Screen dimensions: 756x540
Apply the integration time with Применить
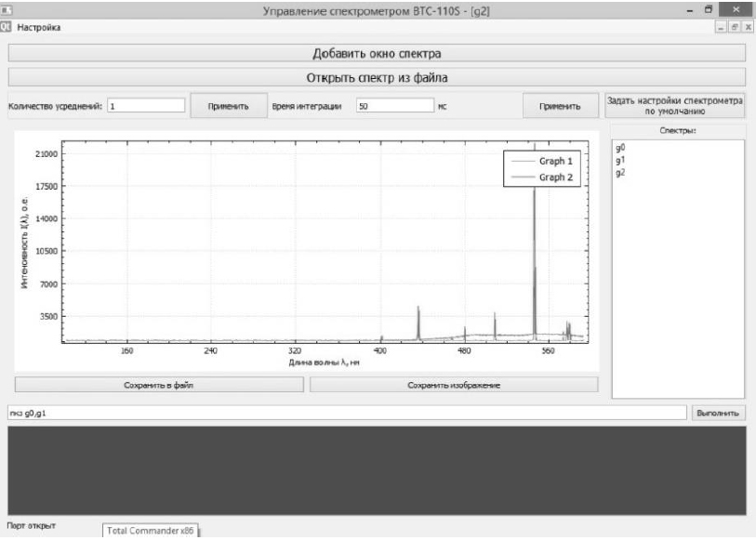[560, 106]
